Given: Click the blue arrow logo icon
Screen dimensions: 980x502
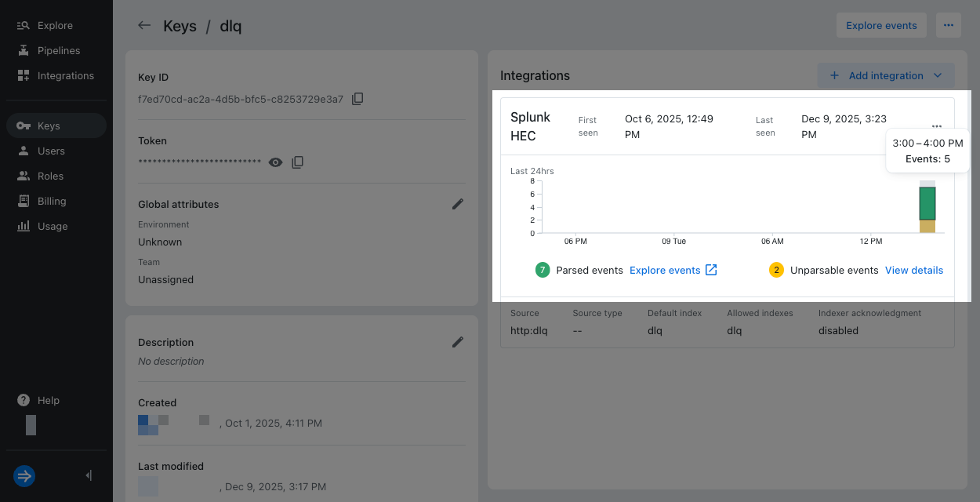Looking at the screenshot, I should point(24,475).
